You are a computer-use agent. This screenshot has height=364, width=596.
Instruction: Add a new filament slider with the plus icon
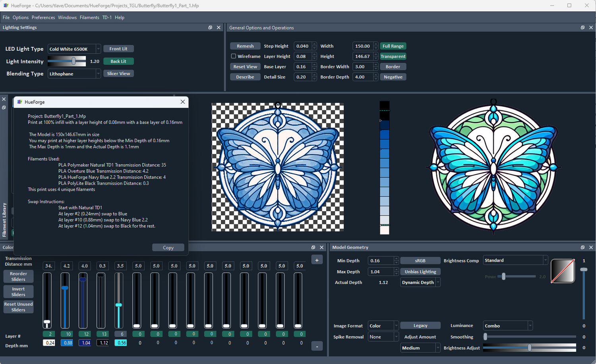tap(317, 259)
